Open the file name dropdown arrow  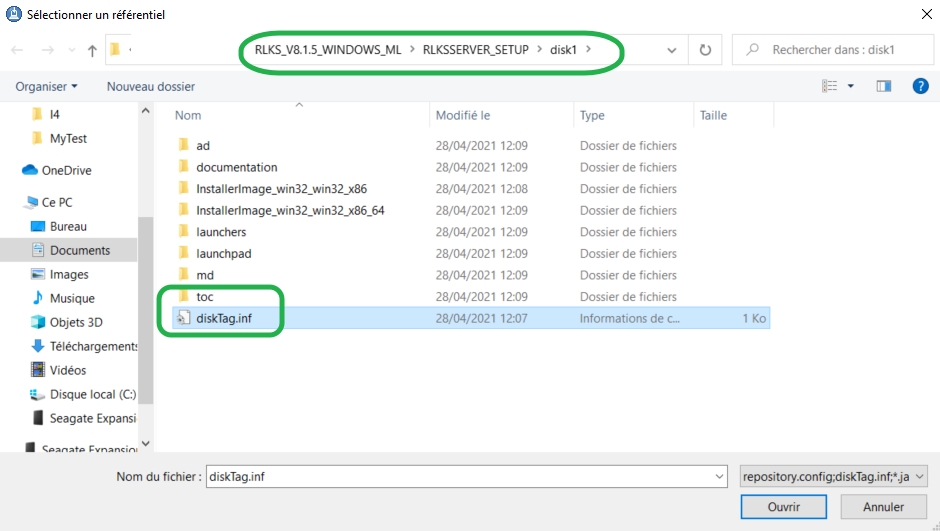click(719, 477)
